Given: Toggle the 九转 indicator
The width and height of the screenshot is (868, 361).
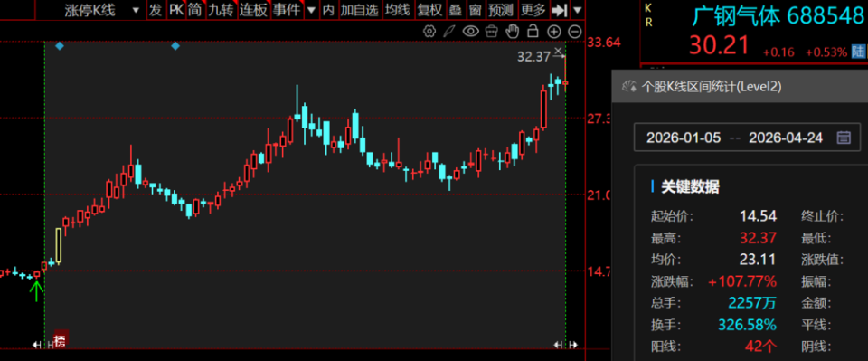Looking at the screenshot, I should (221, 9).
